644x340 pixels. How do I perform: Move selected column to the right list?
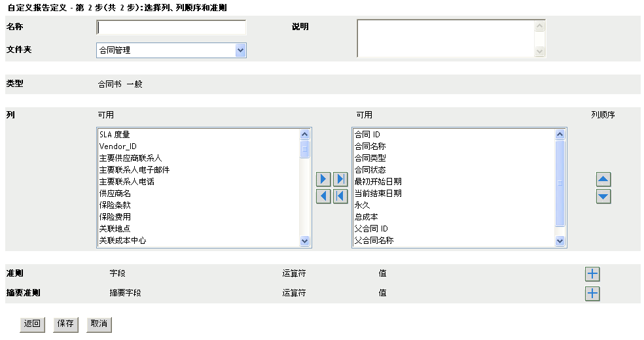pyautogui.click(x=323, y=179)
